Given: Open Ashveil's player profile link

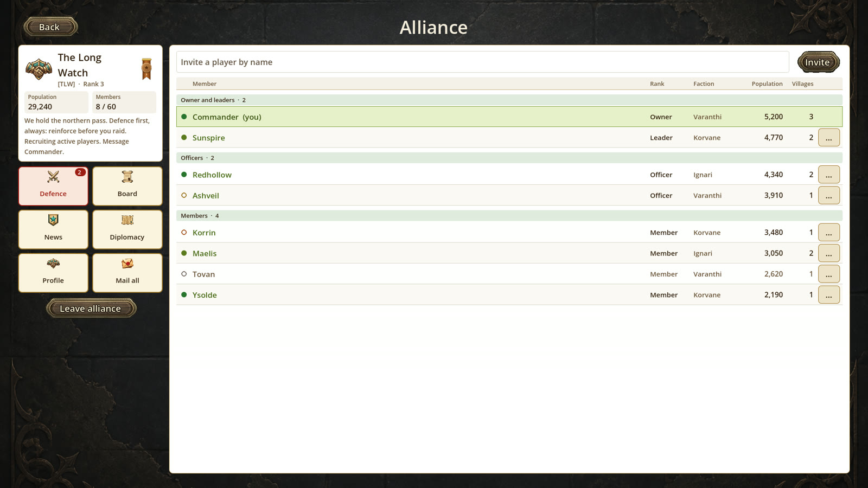Looking at the screenshot, I should pyautogui.click(x=206, y=195).
